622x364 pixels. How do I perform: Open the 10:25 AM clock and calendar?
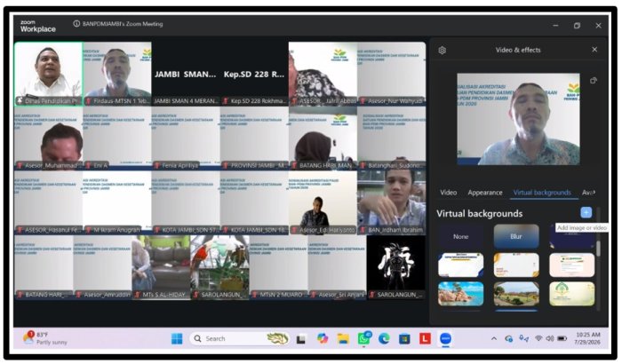588,338
